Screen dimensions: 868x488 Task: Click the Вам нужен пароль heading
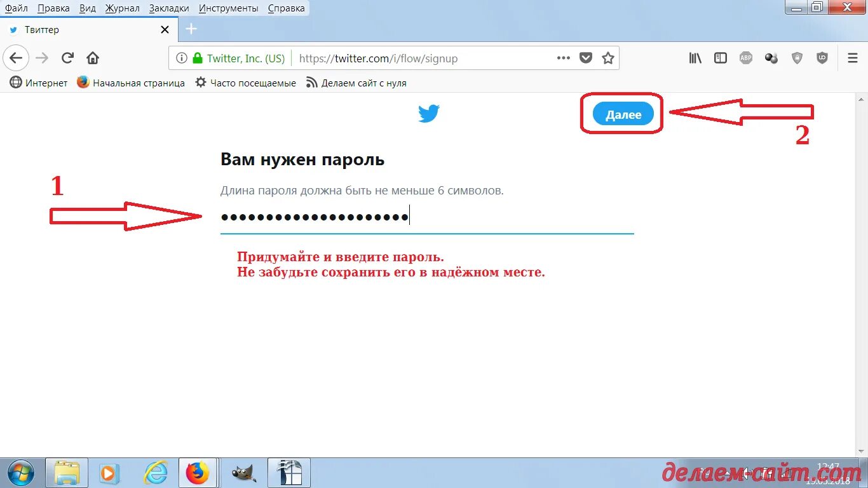coord(302,159)
